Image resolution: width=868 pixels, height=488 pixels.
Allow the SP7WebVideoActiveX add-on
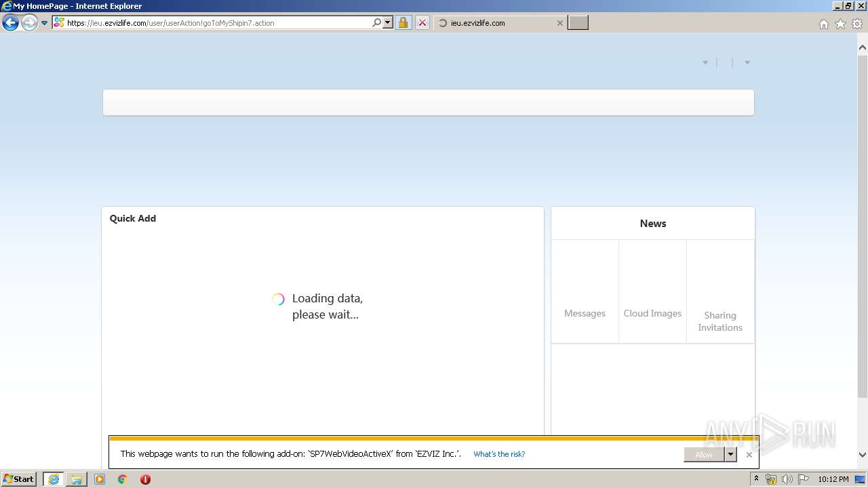(x=704, y=455)
